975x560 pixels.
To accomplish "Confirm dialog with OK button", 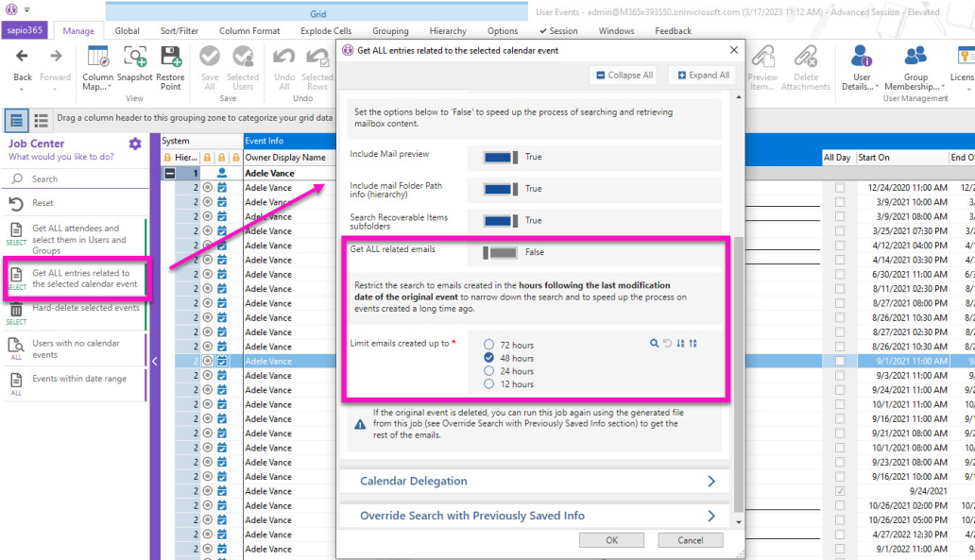I will tap(612, 540).
